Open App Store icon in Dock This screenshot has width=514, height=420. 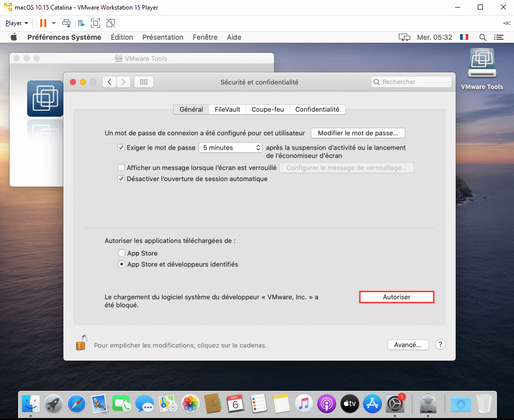372,403
